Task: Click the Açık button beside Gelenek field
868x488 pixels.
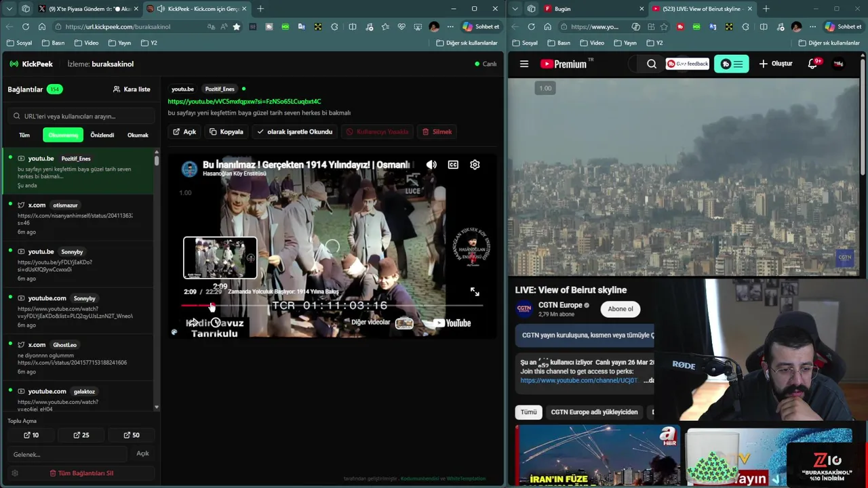Action: pyautogui.click(x=142, y=453)
